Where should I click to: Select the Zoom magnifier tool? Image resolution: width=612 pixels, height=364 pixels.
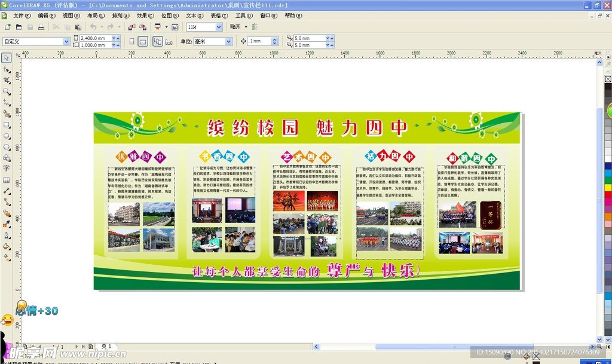[x=6, y=91]
